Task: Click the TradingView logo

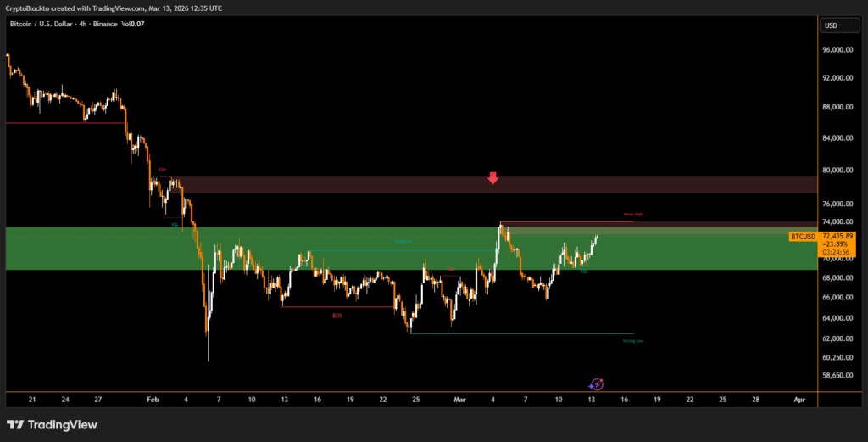Action: pyautogui.click(x=52, y=424)
